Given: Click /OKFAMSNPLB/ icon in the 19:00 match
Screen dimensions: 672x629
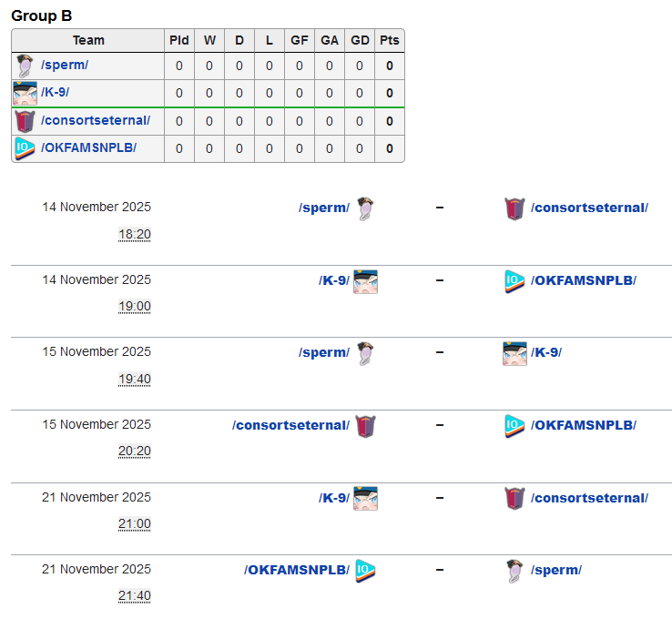Looking at the screenshot, I should (x=514, y=280).
